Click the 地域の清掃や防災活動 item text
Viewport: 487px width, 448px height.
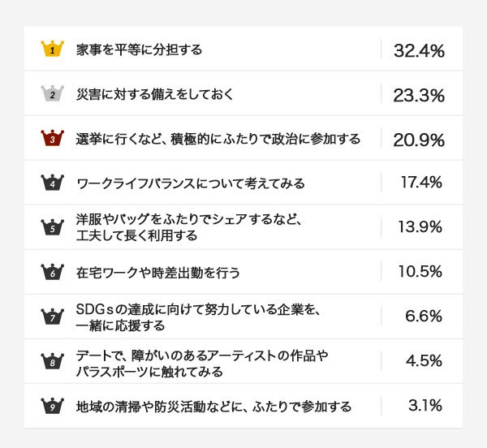pos(214,407)
